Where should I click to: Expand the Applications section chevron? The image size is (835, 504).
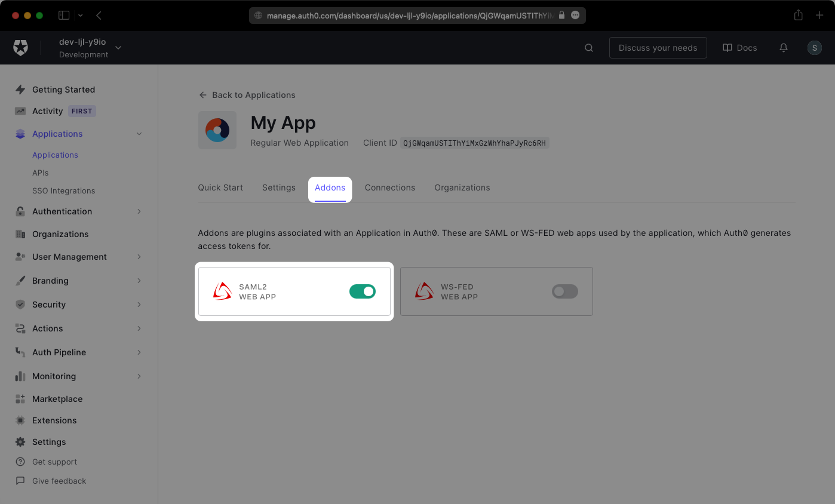[139, 134]
